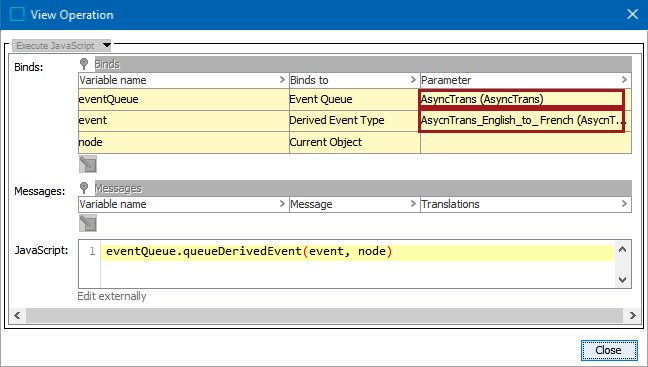The height and width of the screenshot is (367, 648).
Task: Expand the Translations column arrow
Action: coord(624,204)
